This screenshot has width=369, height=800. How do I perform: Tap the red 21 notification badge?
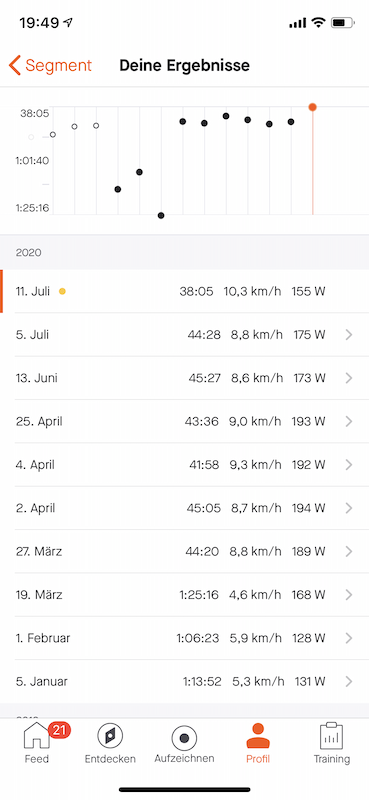pyautogui.click(x=59, y=730)
